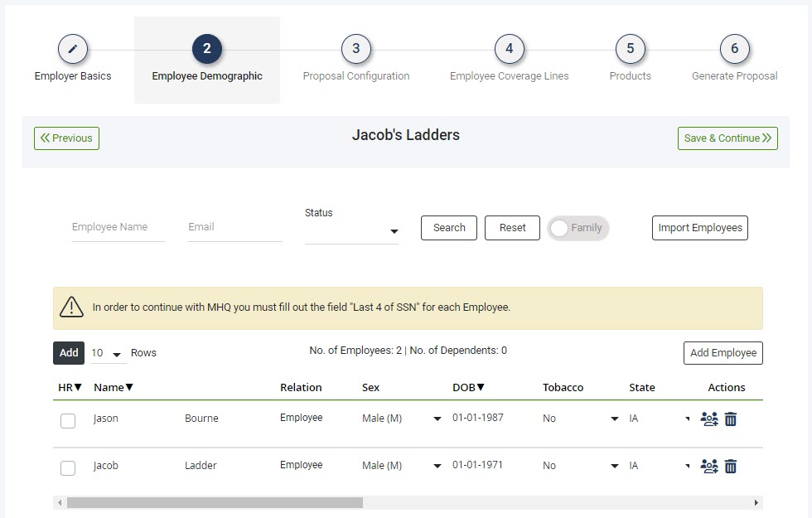
Task: Focus the Employee Name search field
Action: (118, 228)
